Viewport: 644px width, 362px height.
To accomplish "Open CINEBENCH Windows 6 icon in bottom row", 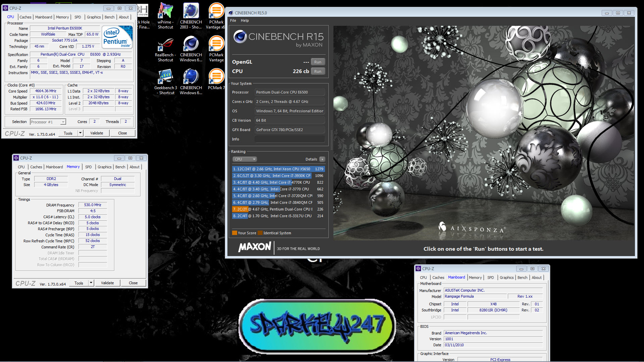I will pyautogui.click(x=191, y=82).
